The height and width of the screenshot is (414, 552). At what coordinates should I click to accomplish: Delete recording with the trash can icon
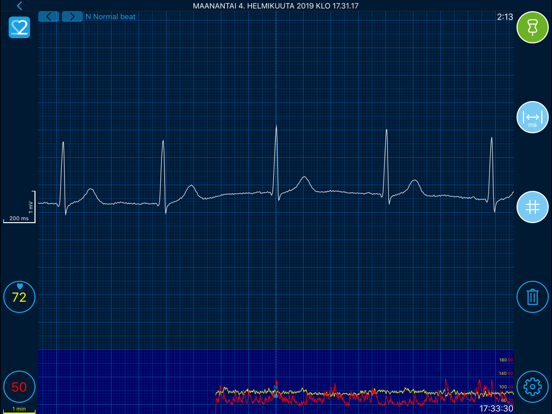click(532, 297)
